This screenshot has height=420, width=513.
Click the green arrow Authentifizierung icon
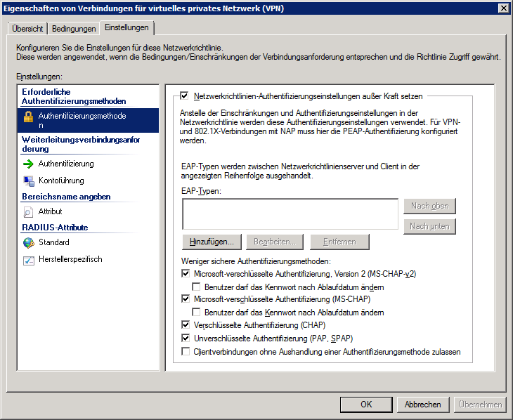click(28, 164)
